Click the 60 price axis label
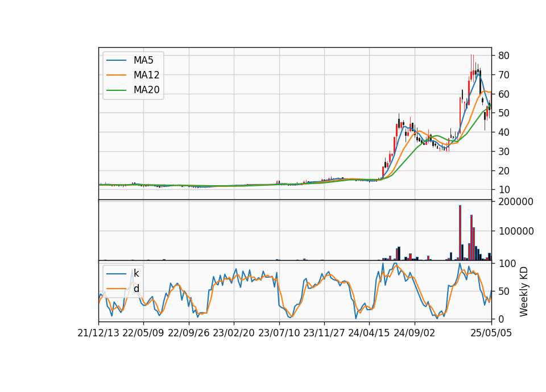 click(504, 94)
